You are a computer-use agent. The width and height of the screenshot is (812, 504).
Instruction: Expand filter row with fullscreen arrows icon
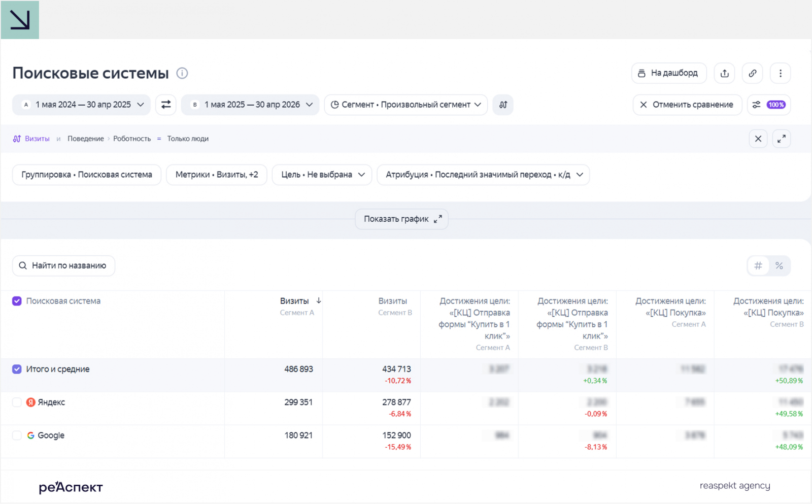(x=782, y=139)
